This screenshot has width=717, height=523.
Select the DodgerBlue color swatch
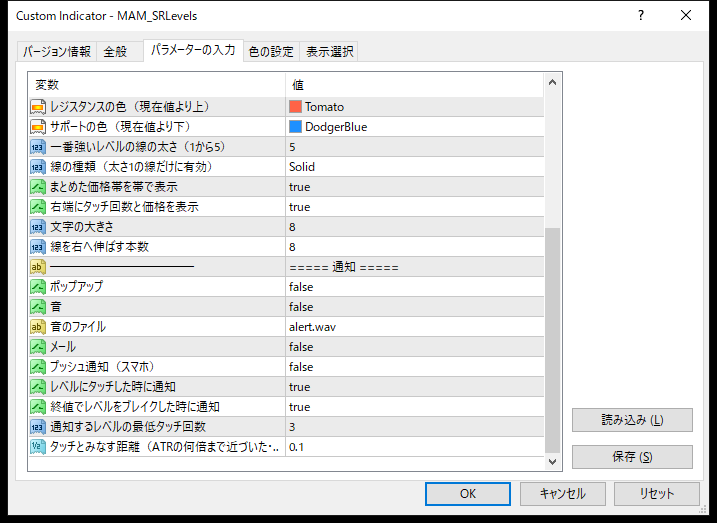point(295,127)
